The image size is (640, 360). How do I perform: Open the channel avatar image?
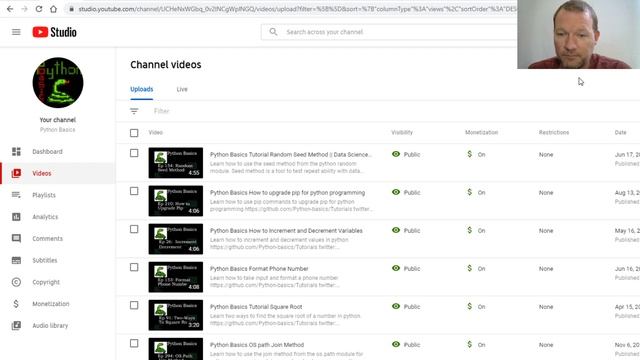point(58,82)
